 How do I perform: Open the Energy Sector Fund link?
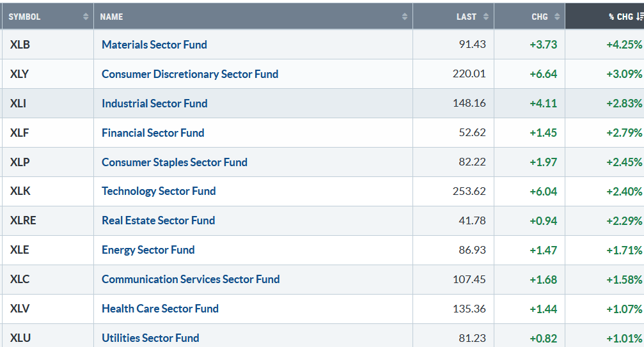[x=148, y=250]
